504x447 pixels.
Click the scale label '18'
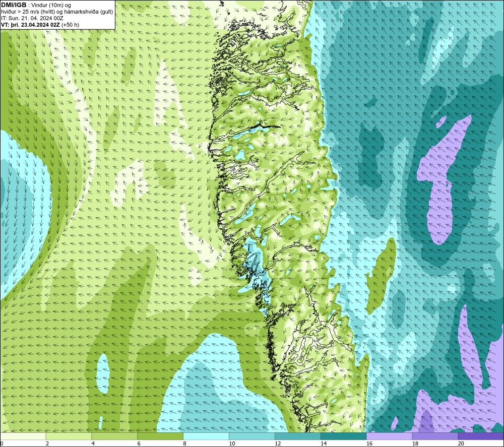415,443
